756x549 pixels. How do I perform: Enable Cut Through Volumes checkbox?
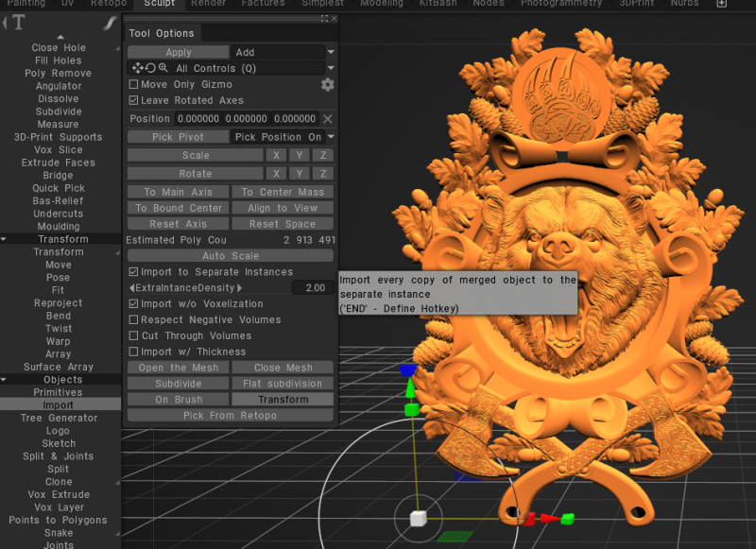[x=133, y=335]
